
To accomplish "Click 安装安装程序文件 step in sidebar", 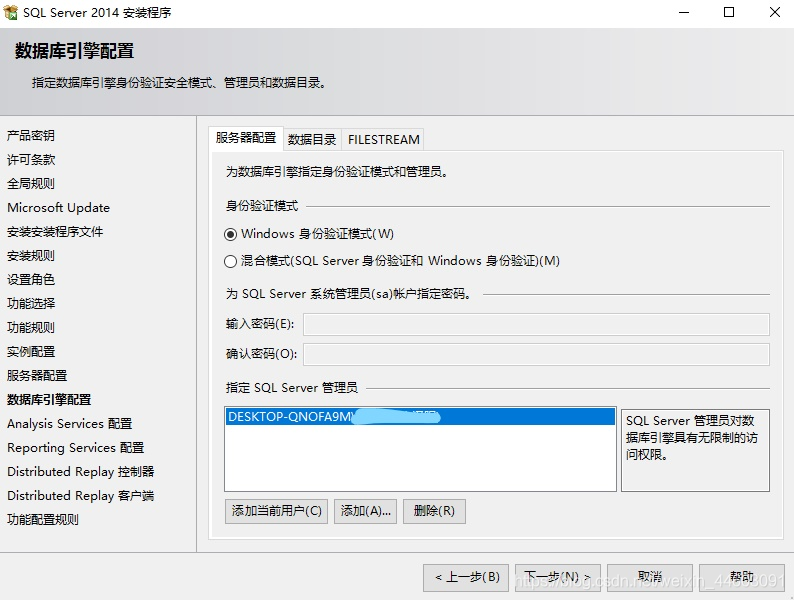I will click(55, 232).
